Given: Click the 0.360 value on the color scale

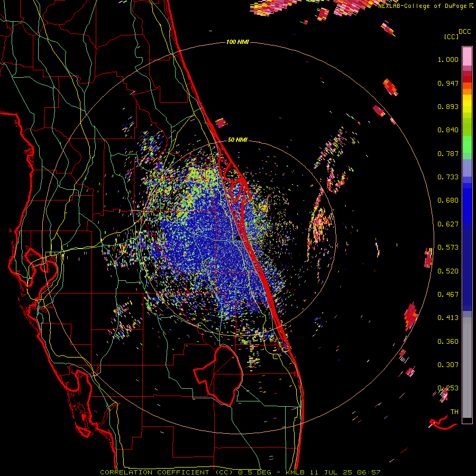Looking at the screenshot, I should (448, 342).
